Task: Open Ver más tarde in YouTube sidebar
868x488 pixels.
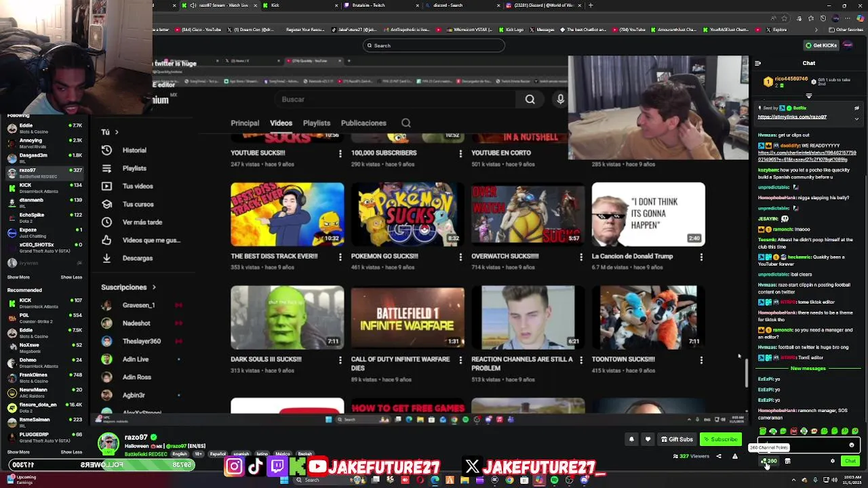Action: (x=142, y=222)
